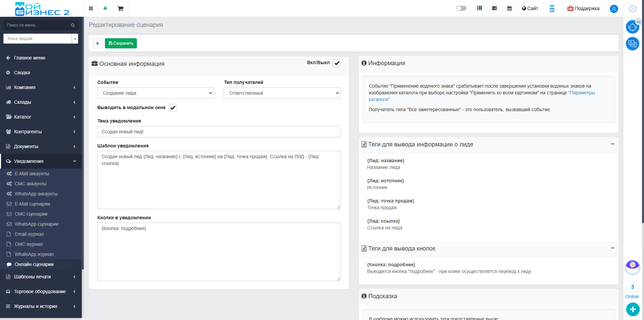Click the barcode icon in the top bar

click(x=479, y=8)
